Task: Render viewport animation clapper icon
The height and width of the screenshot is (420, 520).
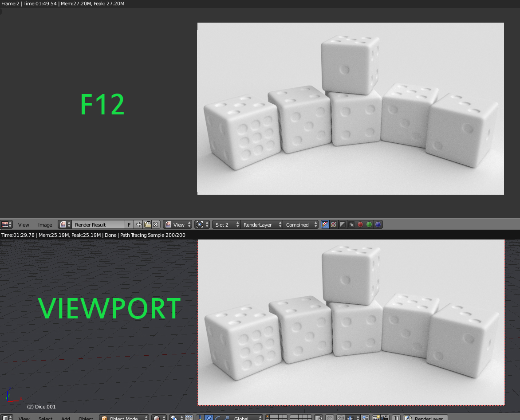Action: pyautogui.click(x=384, y=418)
